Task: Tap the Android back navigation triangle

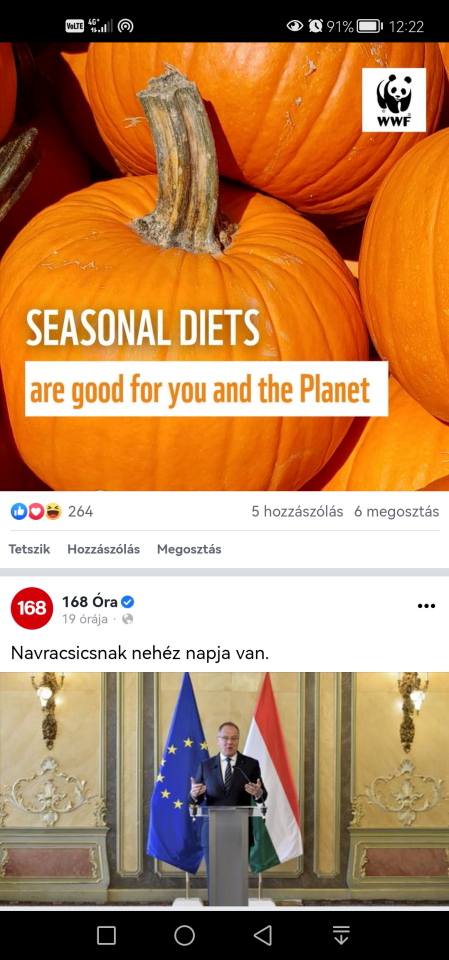Action: point(263,935)
